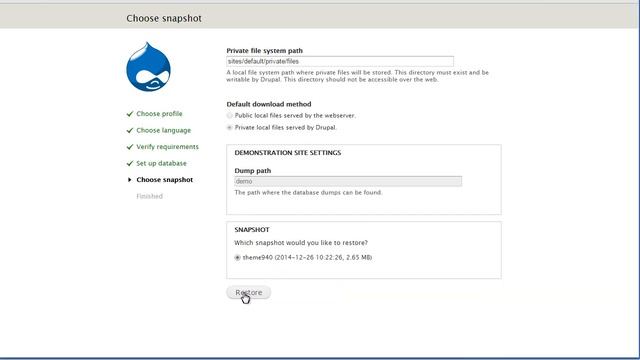
Task: Click the Drupal drop logo
Action: click(149, 67)
